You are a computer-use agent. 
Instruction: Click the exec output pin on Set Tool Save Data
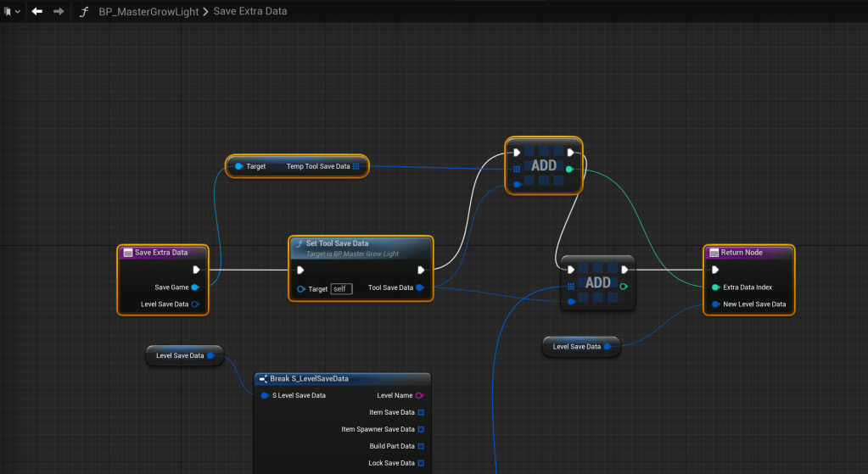[421, 270]
